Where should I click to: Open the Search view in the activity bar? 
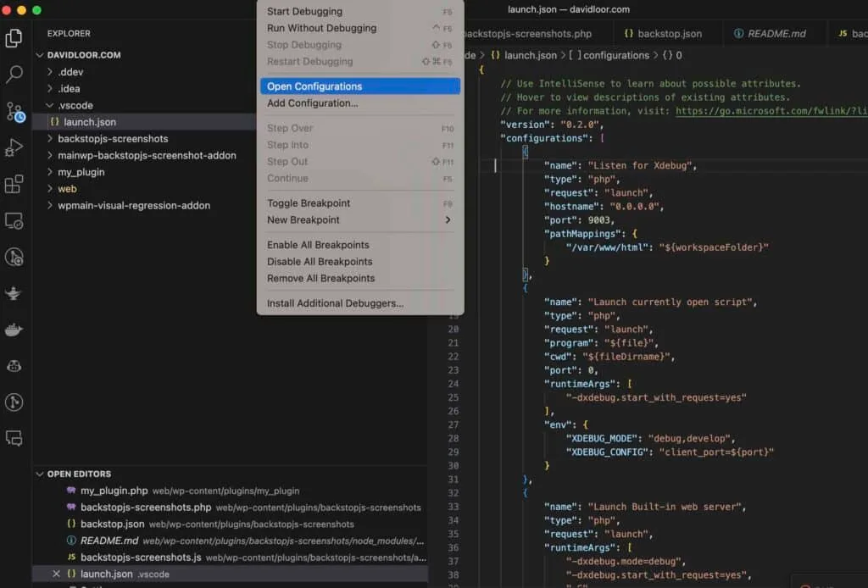(14, 74)
